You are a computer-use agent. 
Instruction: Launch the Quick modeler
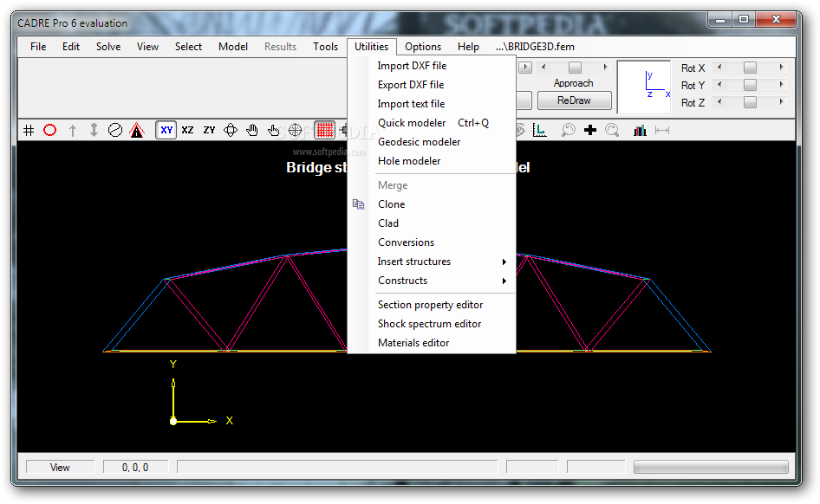(x=412, y=123)
